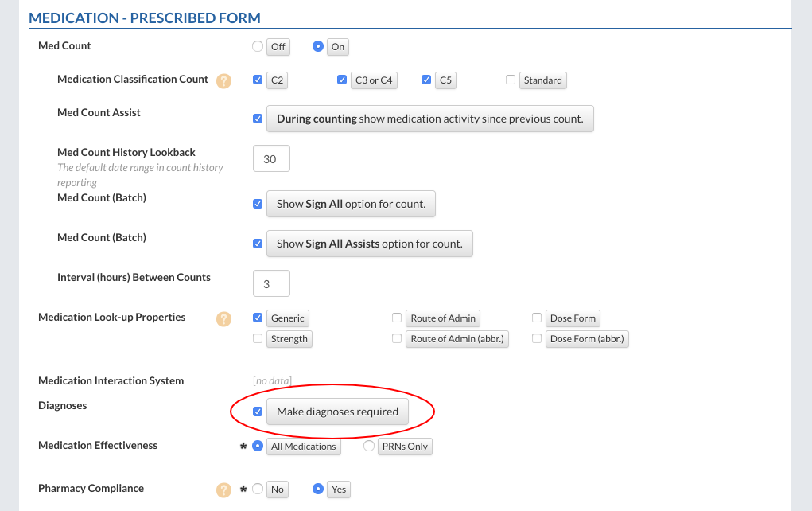Check the Route of Admin (abbr.) option
The image size is (812, 511).
coord(397,338)
